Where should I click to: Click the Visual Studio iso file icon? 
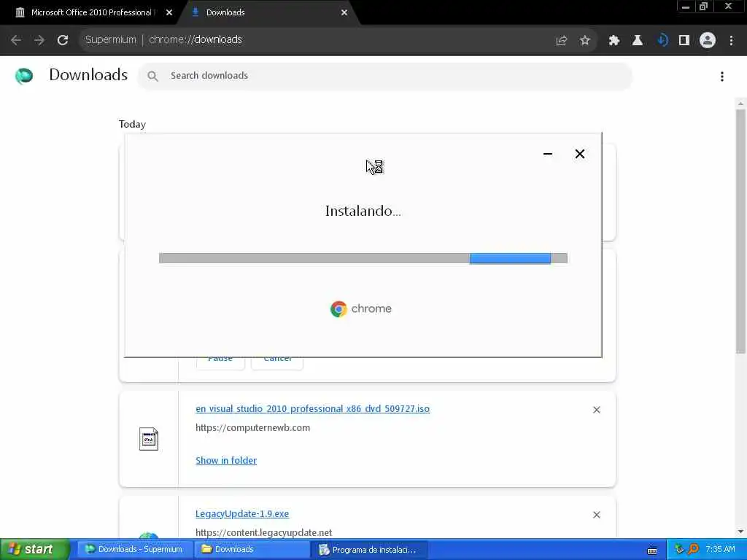[149, 438]
